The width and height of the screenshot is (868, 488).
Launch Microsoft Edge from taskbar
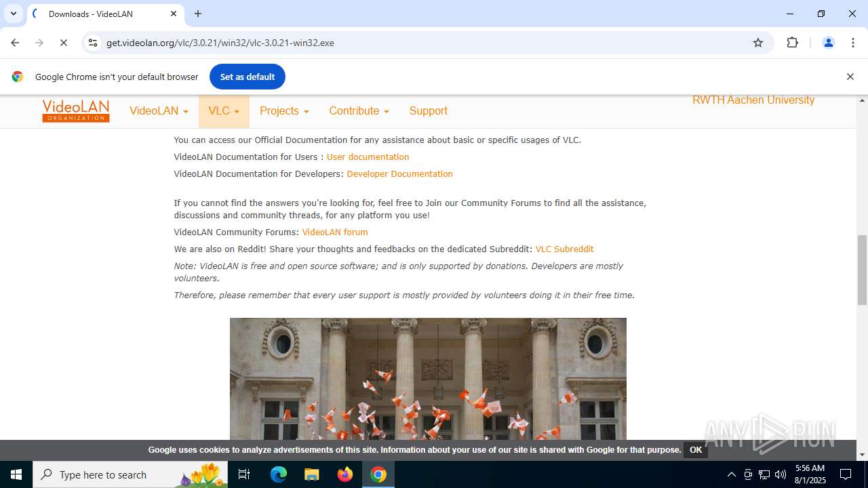[279, 474]
